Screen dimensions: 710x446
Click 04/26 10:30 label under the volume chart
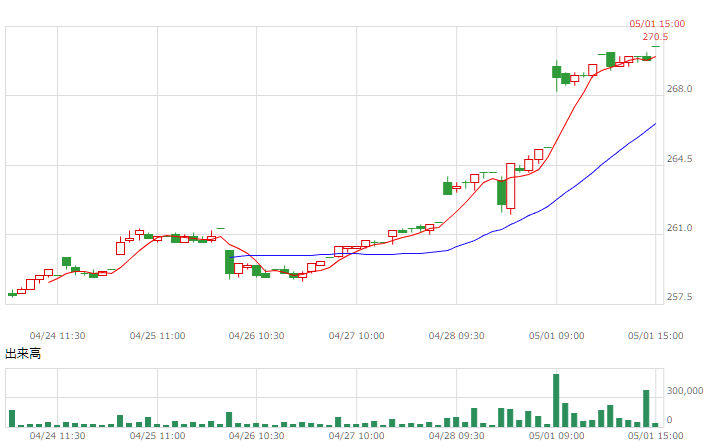point(257,436)
